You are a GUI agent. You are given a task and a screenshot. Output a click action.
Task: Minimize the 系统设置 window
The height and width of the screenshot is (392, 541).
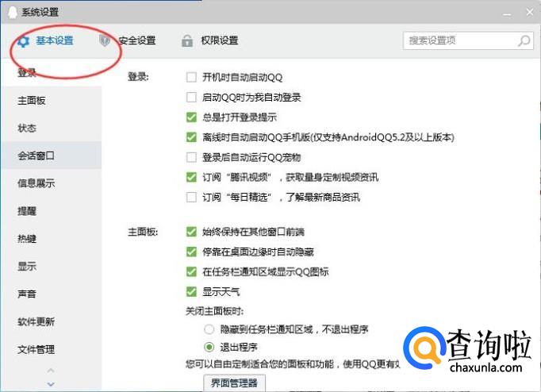507,13
